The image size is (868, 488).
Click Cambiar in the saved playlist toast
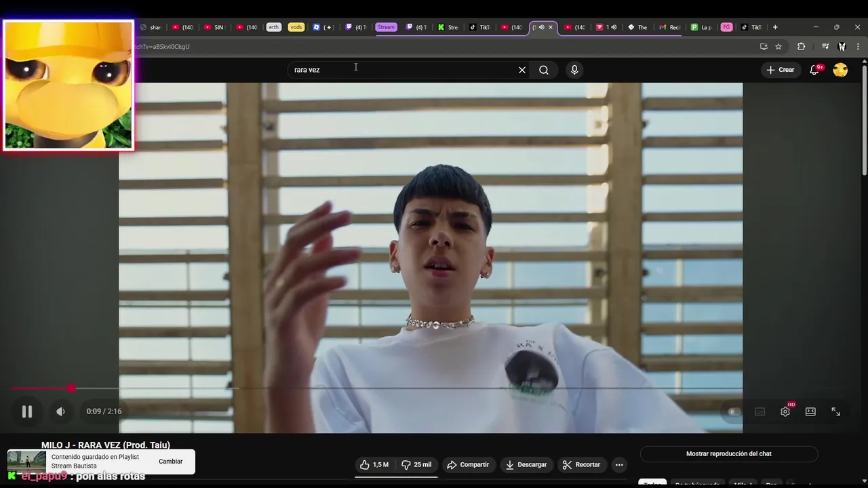pos(171,462)
